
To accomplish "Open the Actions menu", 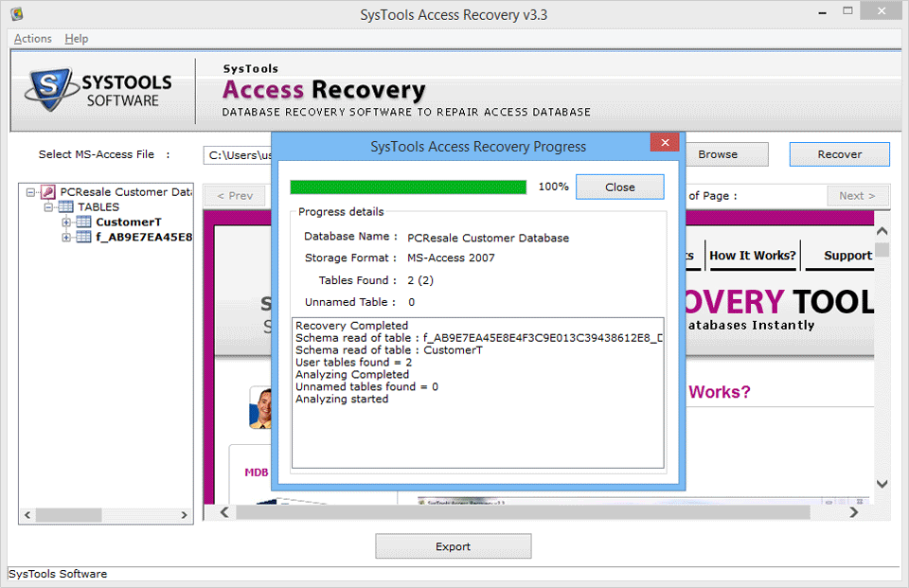I will coord(33,39).
